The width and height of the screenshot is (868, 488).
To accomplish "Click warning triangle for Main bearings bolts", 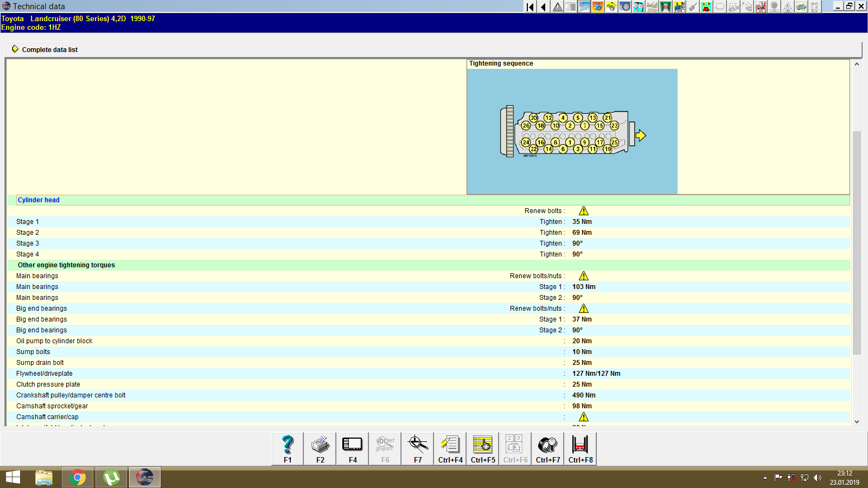I will [584, 276].
